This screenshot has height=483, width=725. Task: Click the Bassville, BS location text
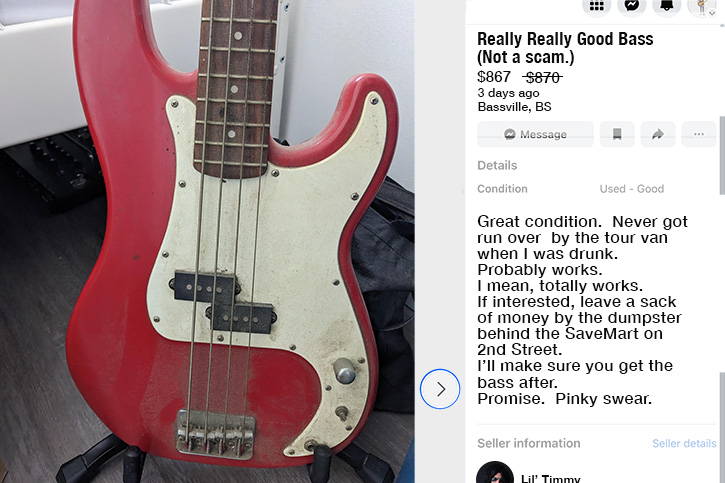514,107
